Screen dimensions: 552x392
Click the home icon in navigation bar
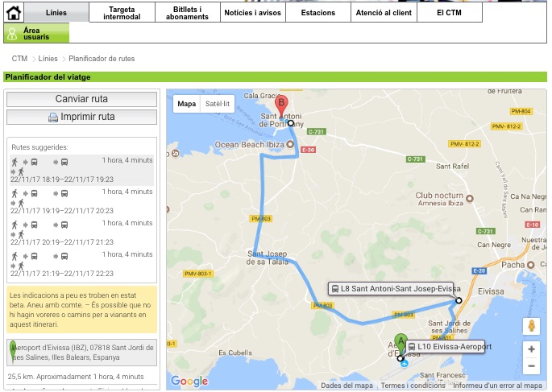[14, 13]
